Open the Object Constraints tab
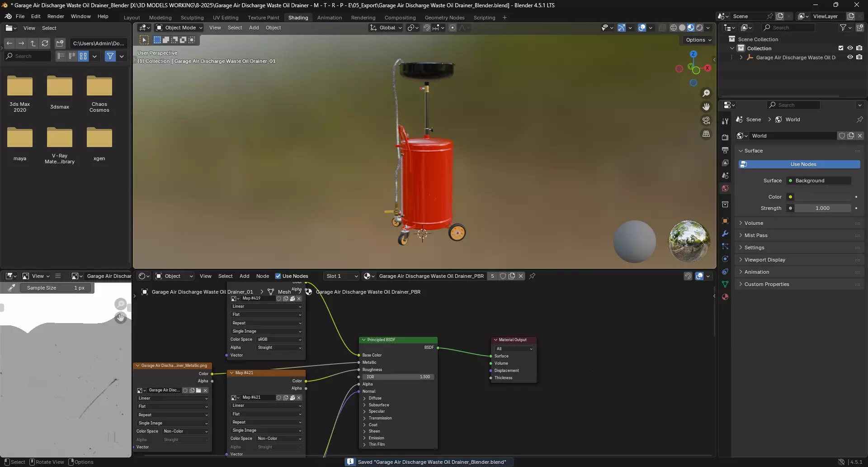 [x=725, y=272]
